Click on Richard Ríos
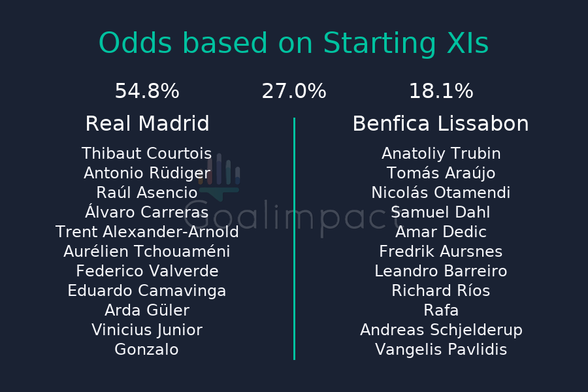 (441, 291)
